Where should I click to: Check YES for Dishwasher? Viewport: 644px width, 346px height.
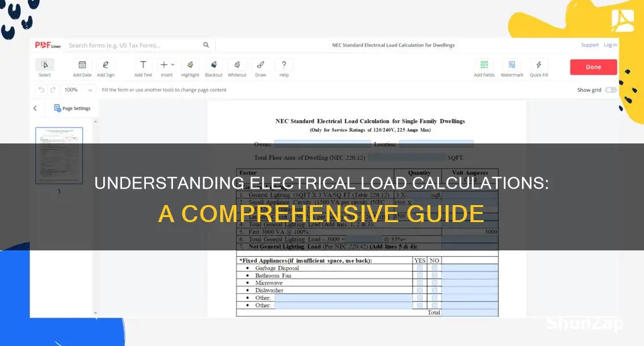[x=419, y=290]
